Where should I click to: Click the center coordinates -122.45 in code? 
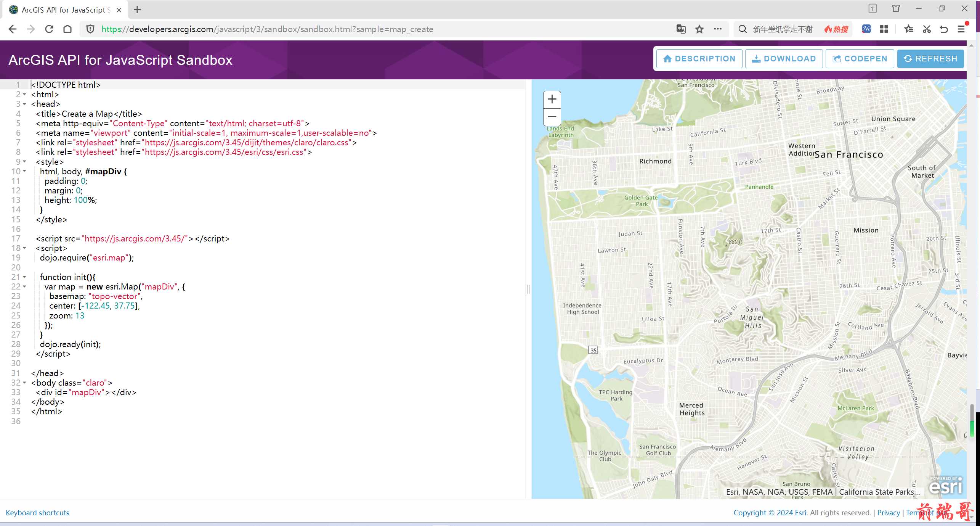(x=95, y=306)
